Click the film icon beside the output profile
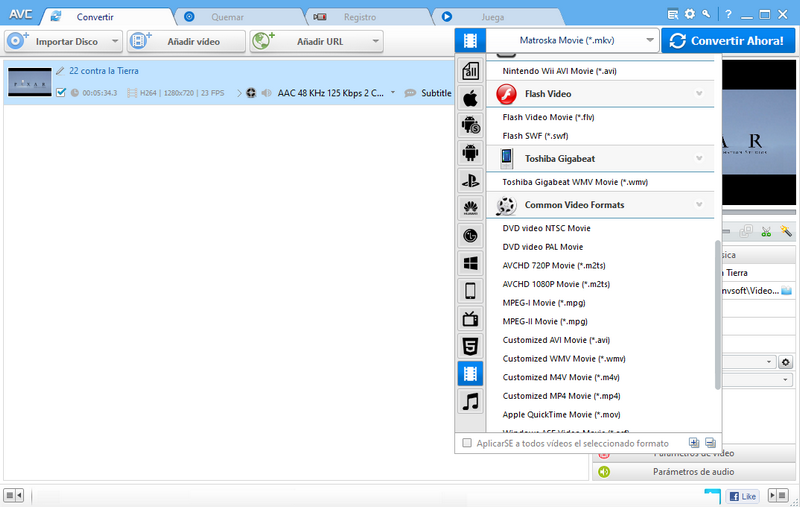This screenshot has width=800, height=507. click(470, 41)
